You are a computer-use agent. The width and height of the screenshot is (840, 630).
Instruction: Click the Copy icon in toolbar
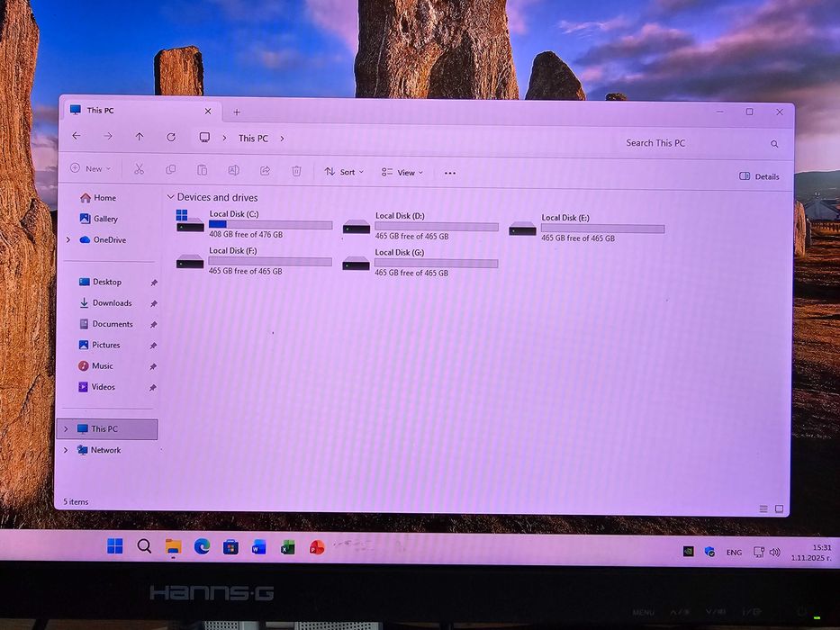[171, 170]
